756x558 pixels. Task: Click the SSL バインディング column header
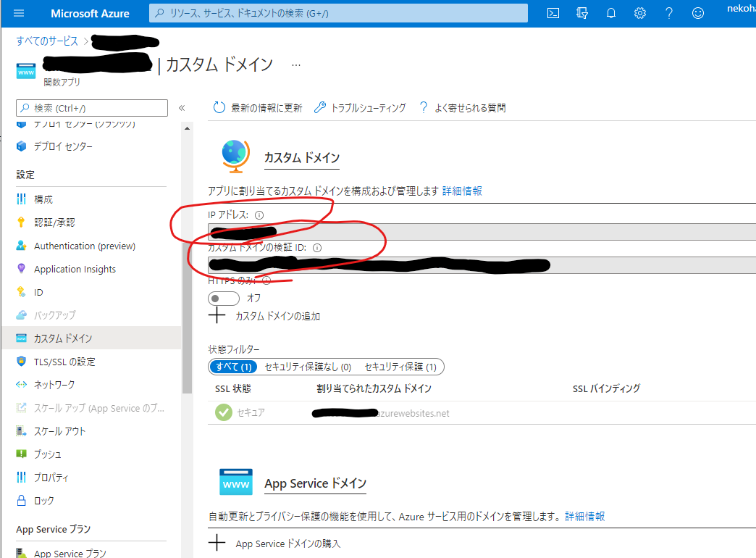pyautogui.click(x=606, y=388)
